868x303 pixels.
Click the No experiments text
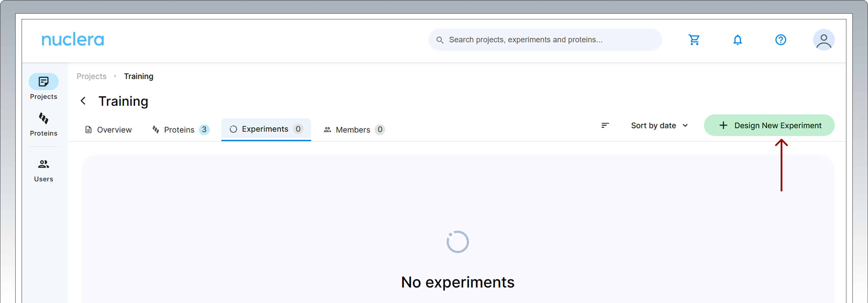click(x=458, y=282)
